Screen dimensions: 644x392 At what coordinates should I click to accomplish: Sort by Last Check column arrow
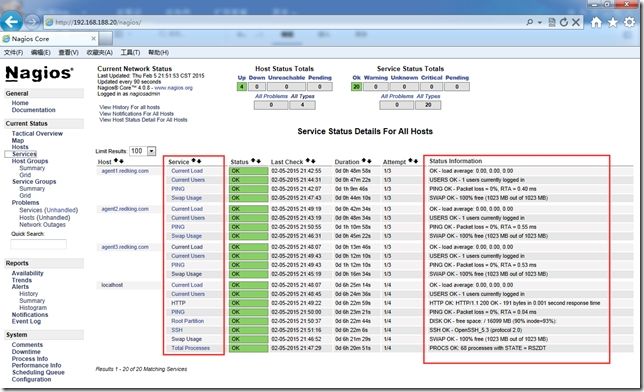click(308, 161)
